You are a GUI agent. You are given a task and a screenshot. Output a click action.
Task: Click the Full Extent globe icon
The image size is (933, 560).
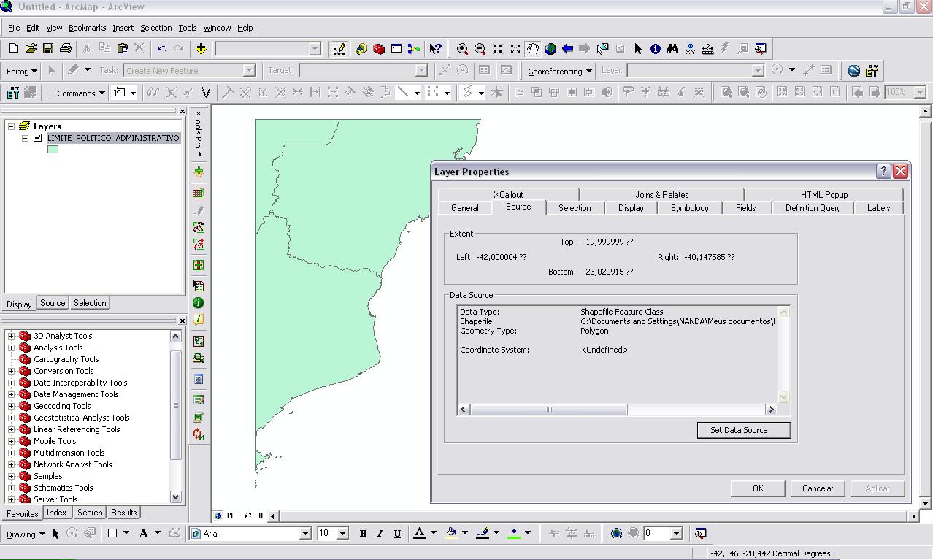tap(550, 49)
